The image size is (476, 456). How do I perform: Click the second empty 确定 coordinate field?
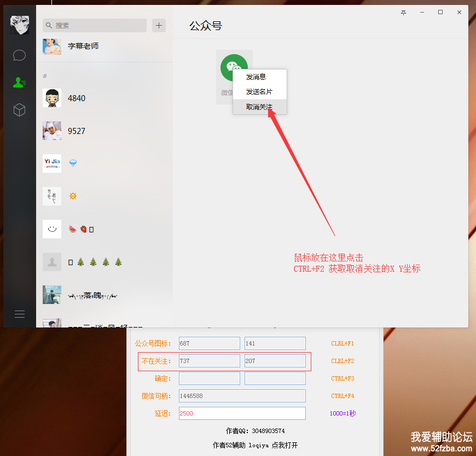(x=275, y=378)
